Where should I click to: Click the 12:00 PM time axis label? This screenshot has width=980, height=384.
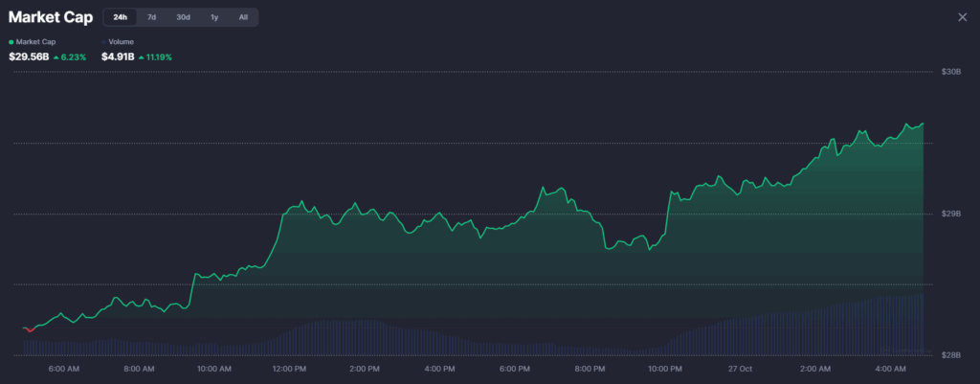288,369
